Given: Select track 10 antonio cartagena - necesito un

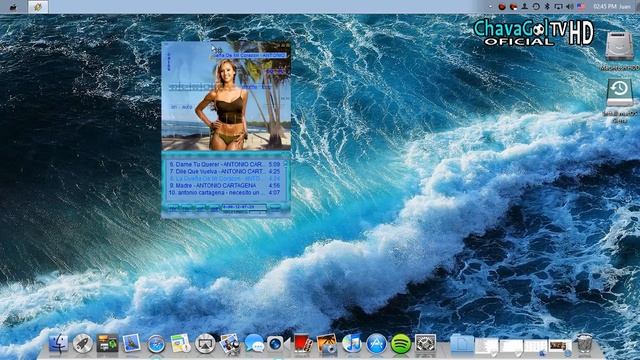Looking at the screenshot, I should [224, 192].
